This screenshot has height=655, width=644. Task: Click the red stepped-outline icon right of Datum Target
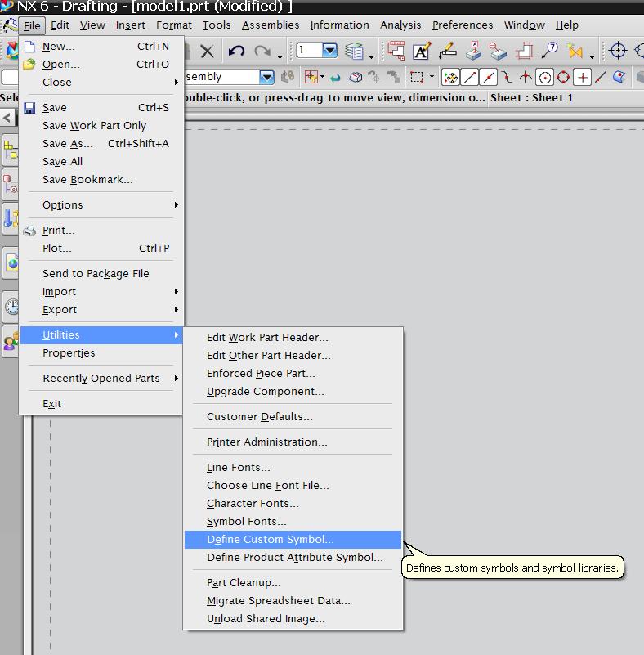point(524,51)
